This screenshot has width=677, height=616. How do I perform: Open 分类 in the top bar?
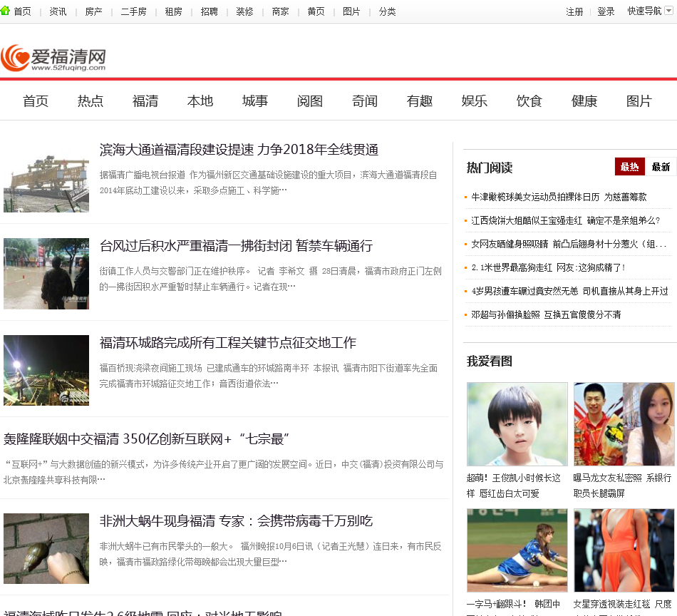[387, 11]
